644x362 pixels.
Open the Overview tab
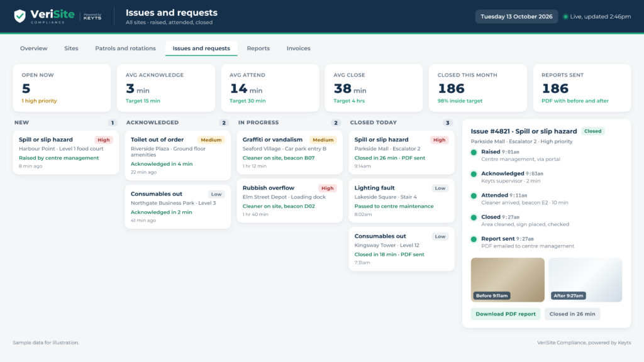click(x=34, y=48)
